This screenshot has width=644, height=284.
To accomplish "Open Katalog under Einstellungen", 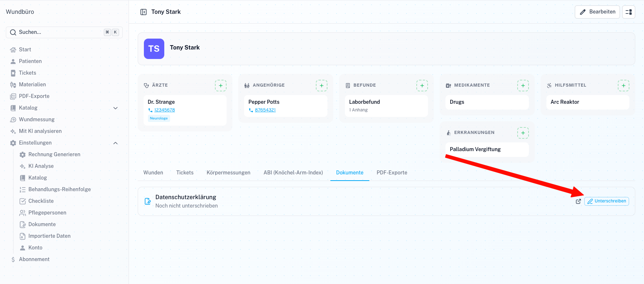I will (38, 178).
